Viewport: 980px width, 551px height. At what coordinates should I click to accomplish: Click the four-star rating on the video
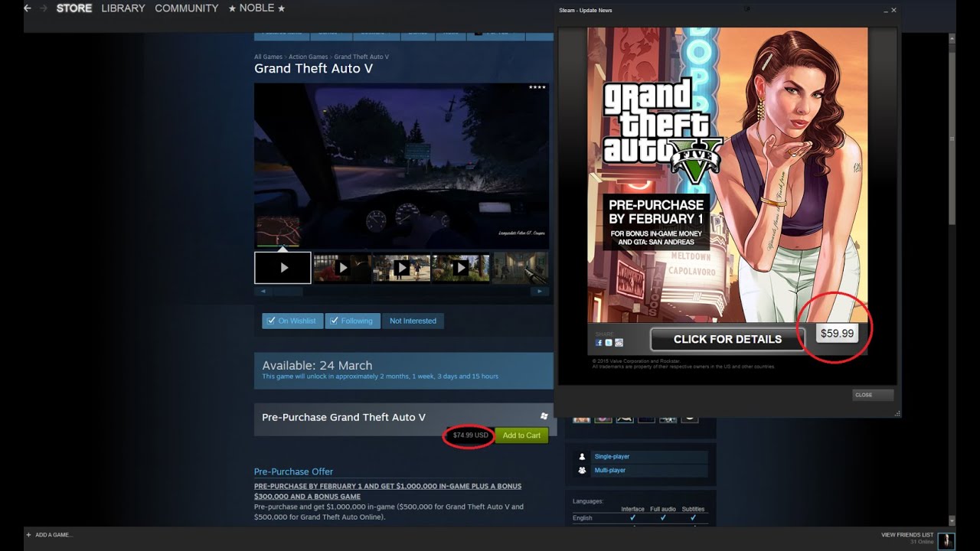[537, 87]
